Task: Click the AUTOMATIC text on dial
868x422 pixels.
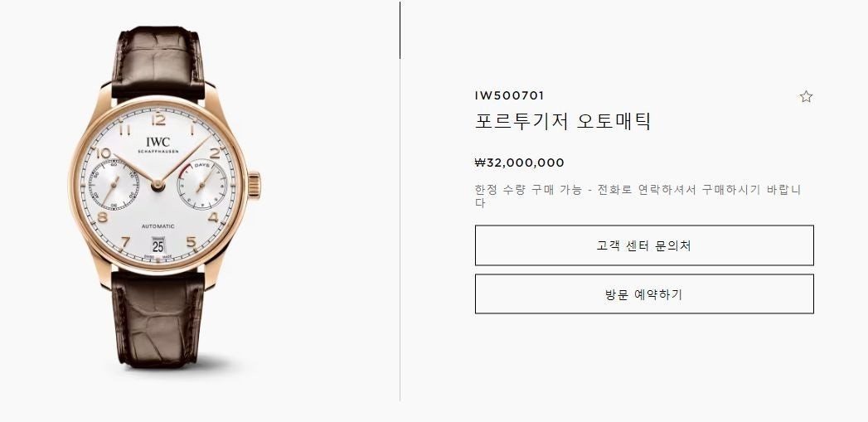Action: tap(158, 226)
